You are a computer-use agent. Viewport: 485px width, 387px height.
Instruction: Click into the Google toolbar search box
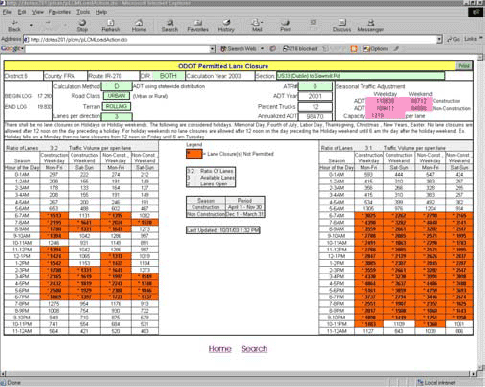click(x=118, y=49)
